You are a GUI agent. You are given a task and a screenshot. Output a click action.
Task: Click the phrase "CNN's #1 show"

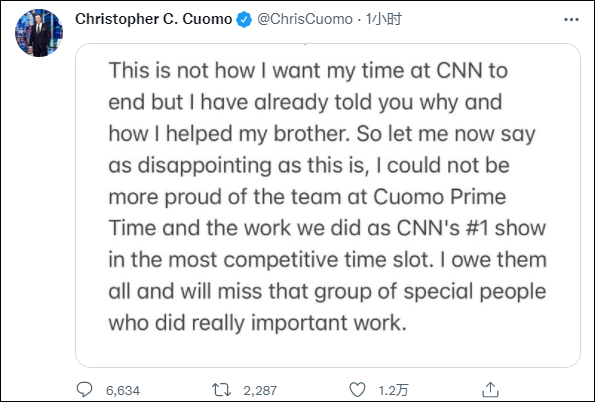pos(471,228)
